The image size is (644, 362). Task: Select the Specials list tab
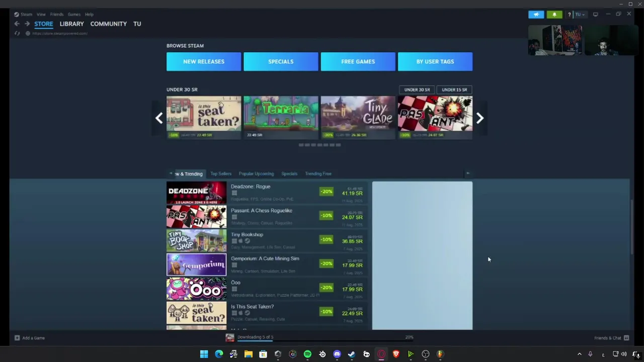click(289, 174)
